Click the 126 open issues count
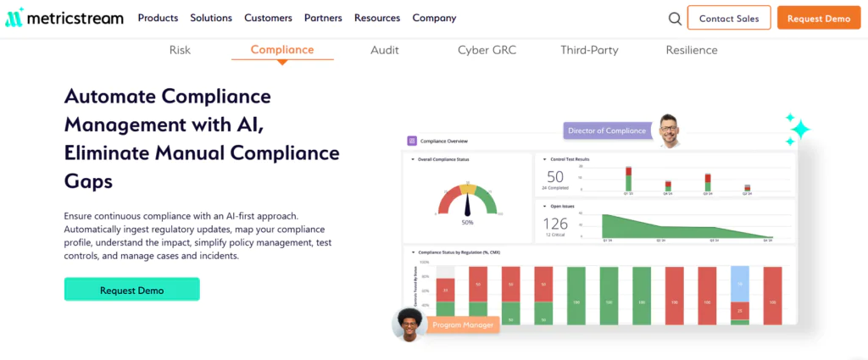This screenshot has width=868, height=360. point(555,224)
